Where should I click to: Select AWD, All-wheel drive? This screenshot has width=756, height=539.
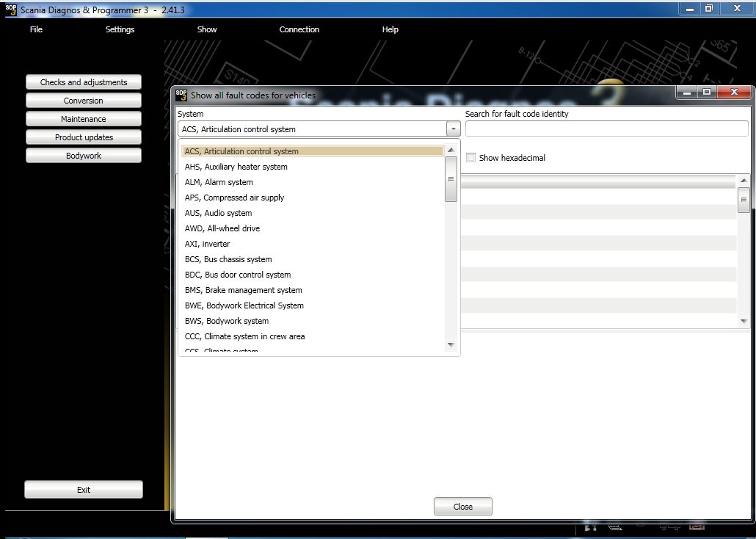313,228
